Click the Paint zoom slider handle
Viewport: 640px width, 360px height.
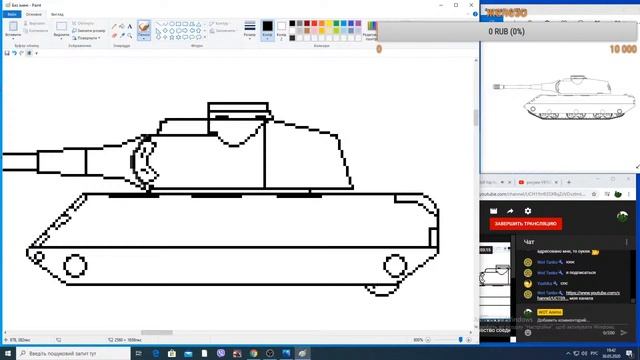point(460,340)
